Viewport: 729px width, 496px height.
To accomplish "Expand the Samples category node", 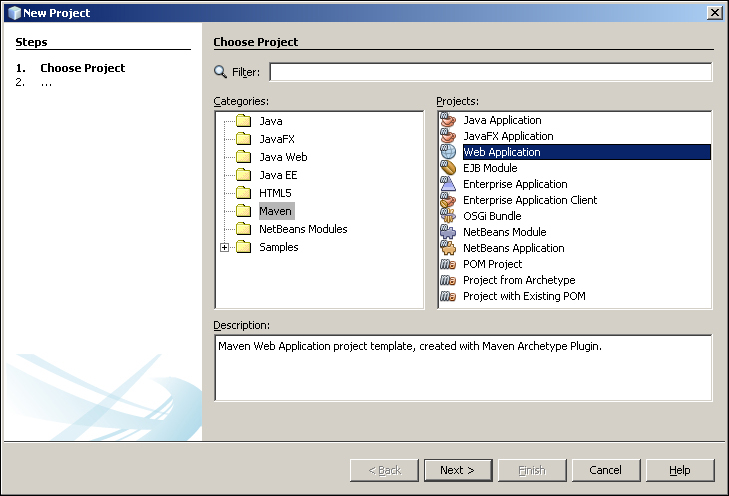I will [x=225, y=247].
